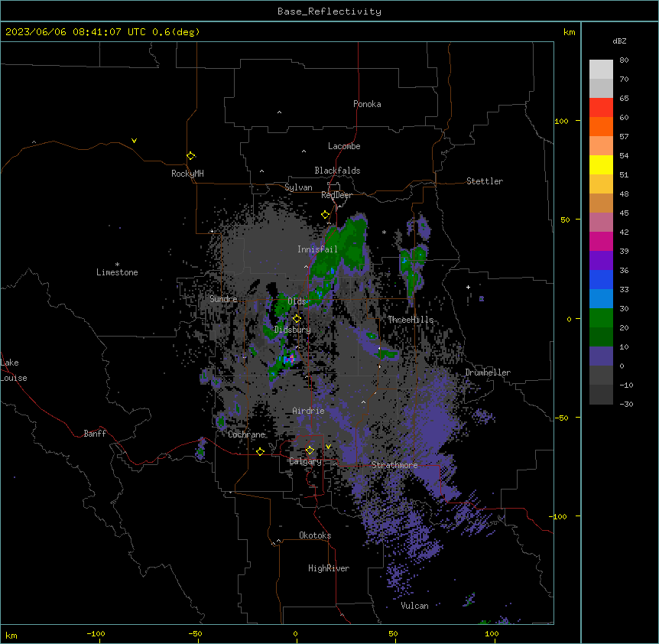Image resolution: width=659 pixels, height=644 pixels.
Task: Click the yellow 54 dBZ legend swatch
Action: 601,164
